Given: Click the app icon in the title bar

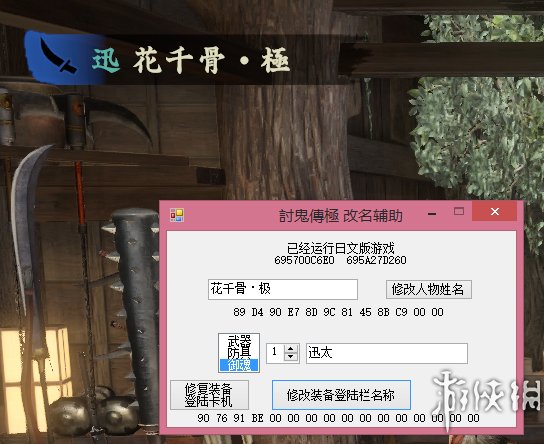Looking at the screenshot, I should (x=177, y=215).
